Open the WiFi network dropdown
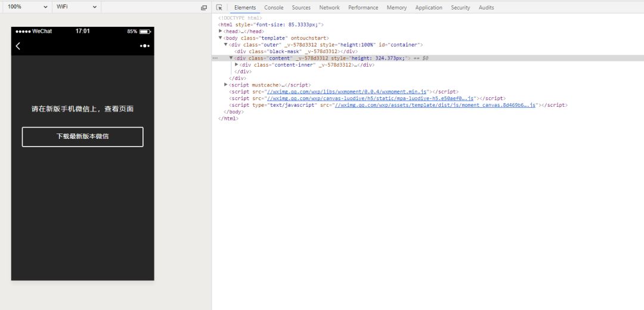The image size is (644, 310). tap(77, 7)
